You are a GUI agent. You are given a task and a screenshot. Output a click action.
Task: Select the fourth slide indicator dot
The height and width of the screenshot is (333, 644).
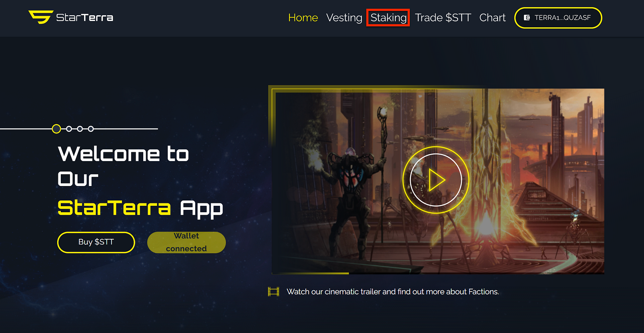[x=91, y=129]
